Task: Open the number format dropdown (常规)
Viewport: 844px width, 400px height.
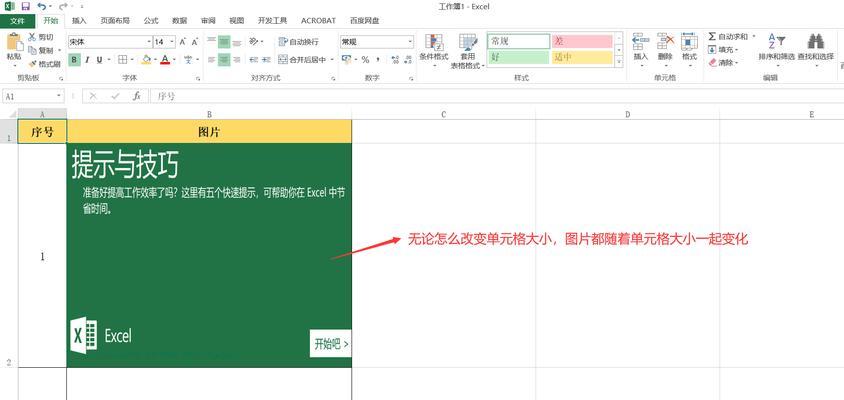Action: 410,41
